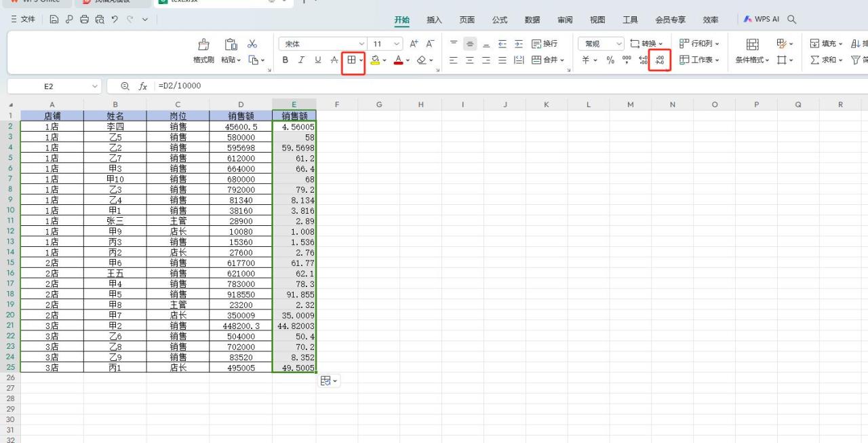Click the distributed alignment icon
868x443 pixels.
click(519, 60)
